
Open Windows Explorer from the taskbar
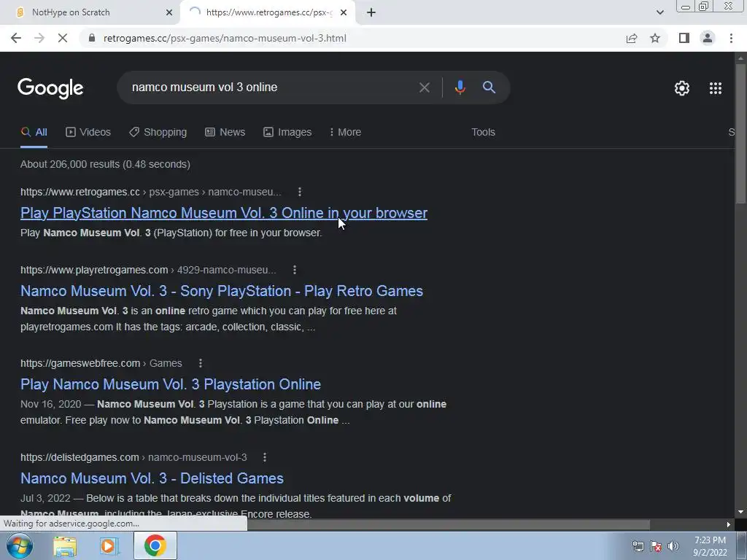point(65,546)
